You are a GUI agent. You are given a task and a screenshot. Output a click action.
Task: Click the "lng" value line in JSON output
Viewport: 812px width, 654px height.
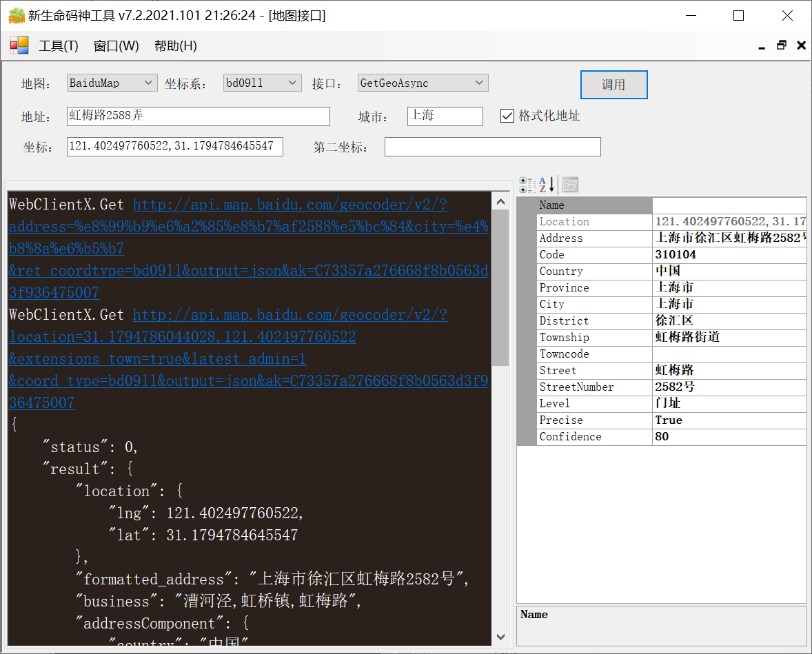coord(205,513)
